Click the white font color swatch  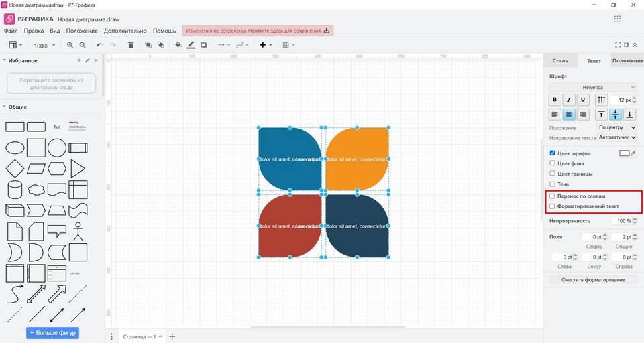click(624, 153)
